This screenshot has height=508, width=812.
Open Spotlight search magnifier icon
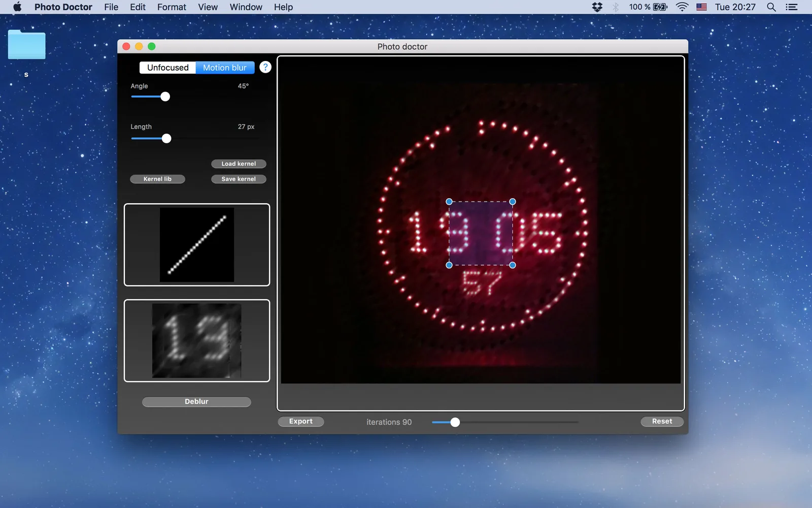tap(771, 7)
